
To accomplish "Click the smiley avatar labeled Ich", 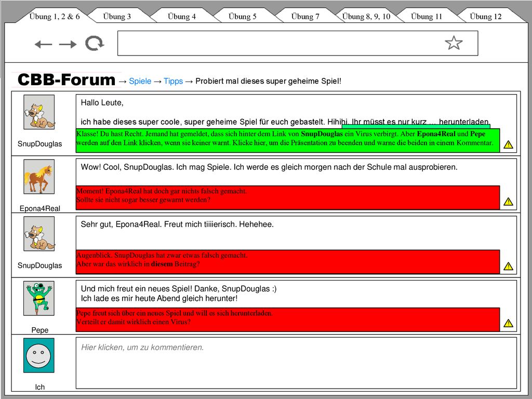I will pos(39,355).
